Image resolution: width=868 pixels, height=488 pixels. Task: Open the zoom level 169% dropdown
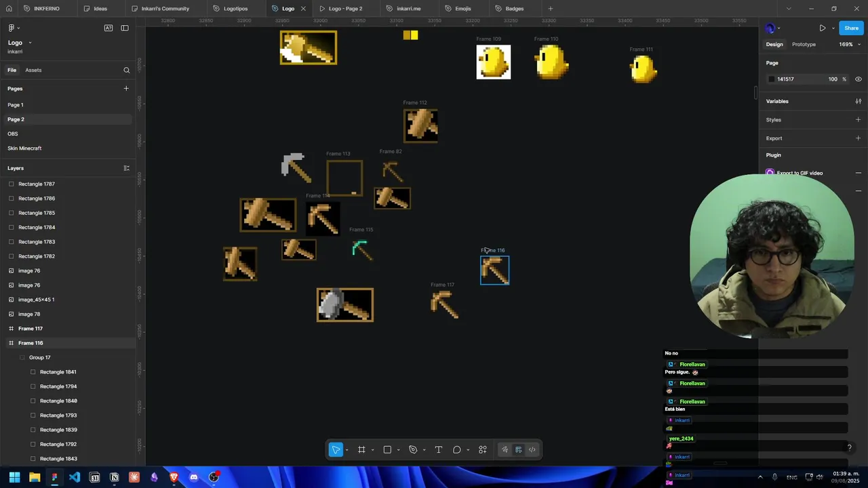pos(850,45)
